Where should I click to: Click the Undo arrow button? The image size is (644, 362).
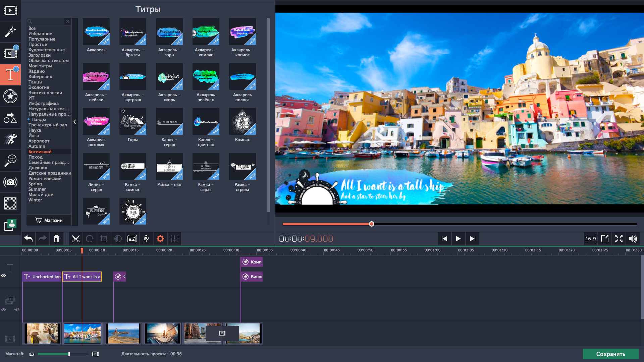tap(29, 239)
